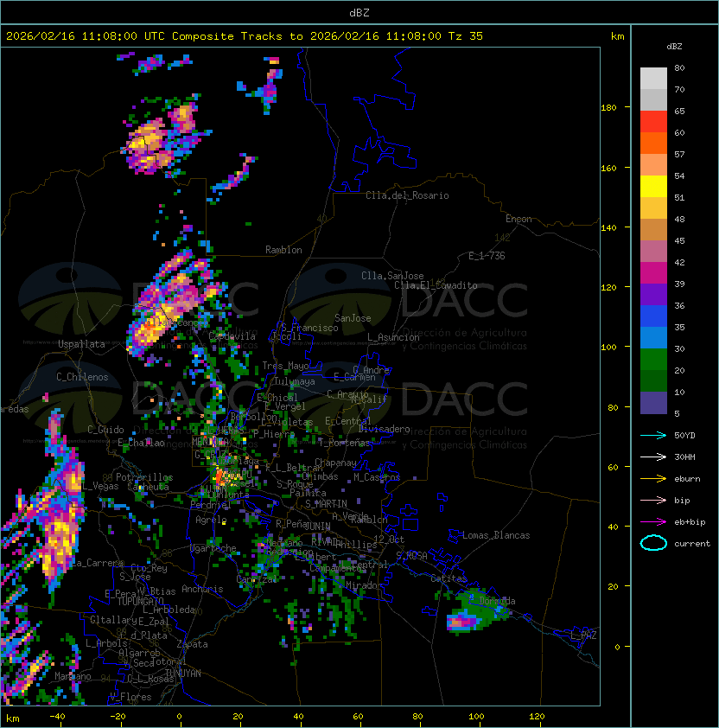
Task: Click the -40 km mark on horizontal axis
Action: click(57, 717)
